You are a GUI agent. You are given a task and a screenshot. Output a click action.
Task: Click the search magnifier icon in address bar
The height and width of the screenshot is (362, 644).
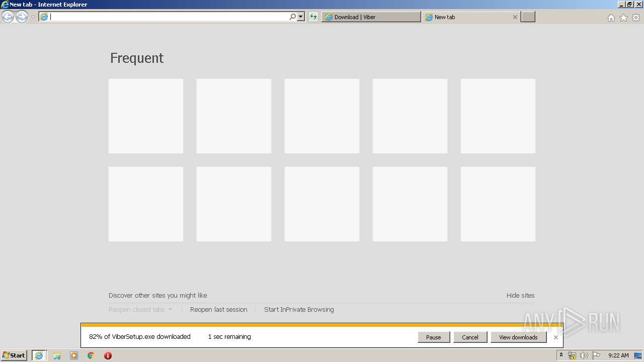click(292, 17)
